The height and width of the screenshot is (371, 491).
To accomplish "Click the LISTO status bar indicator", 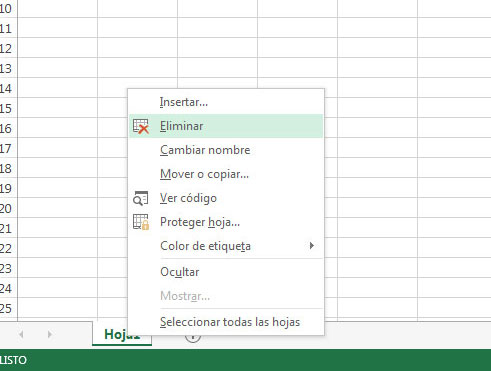I will (13, 360).
